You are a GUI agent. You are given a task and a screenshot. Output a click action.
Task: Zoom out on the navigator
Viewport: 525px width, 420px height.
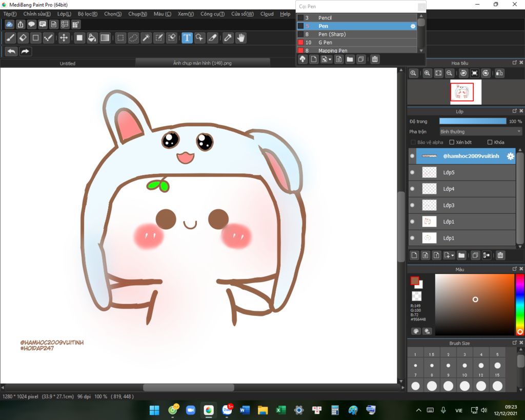449,73
